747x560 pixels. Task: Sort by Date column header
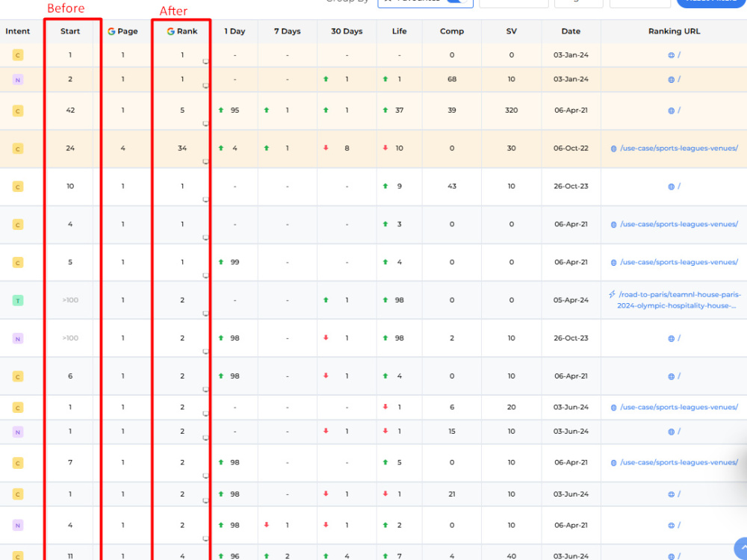pyautogui.click(x=571, y=31)
